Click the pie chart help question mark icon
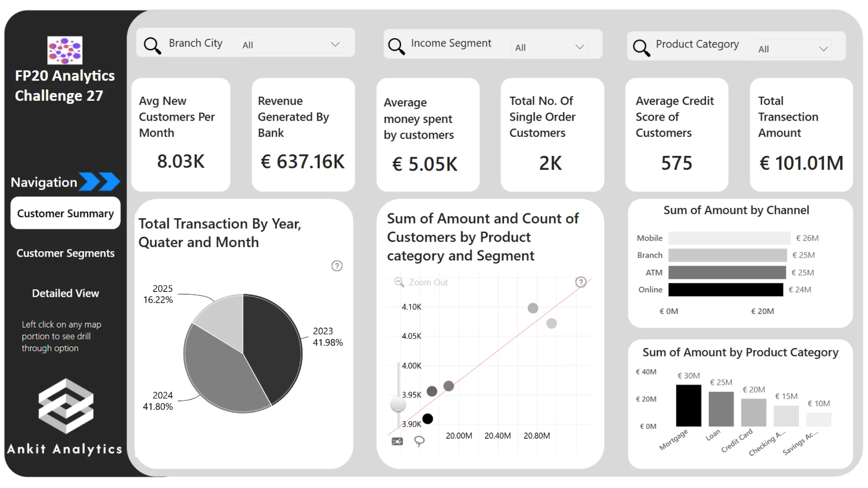The height and width of the screenshot is (488, 868). pos(337,266)
